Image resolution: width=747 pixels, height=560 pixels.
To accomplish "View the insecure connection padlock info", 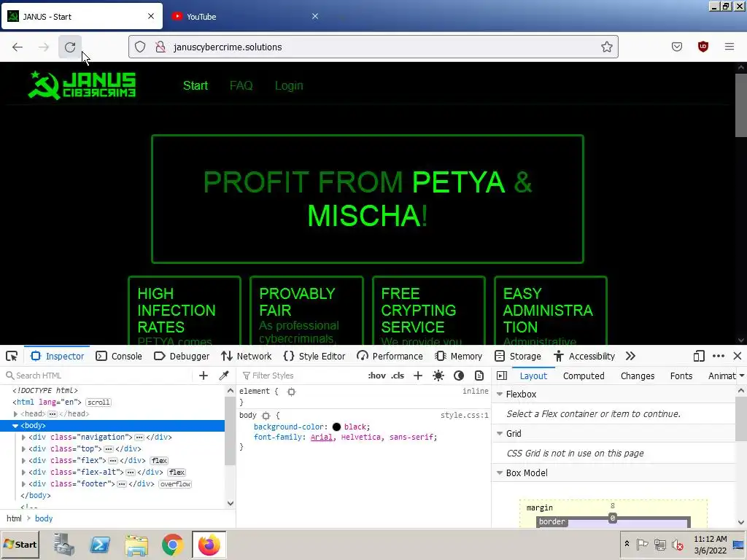I will [160, 47].
